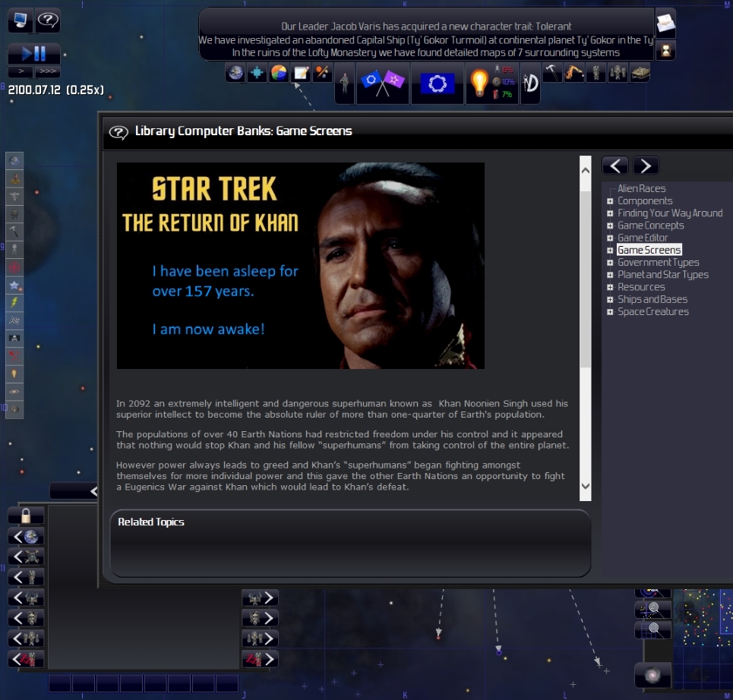Expand the Ships and Bases node
The height and width of the screenshot is (700, 733).
pyautogui.click(x=610, y=300)
